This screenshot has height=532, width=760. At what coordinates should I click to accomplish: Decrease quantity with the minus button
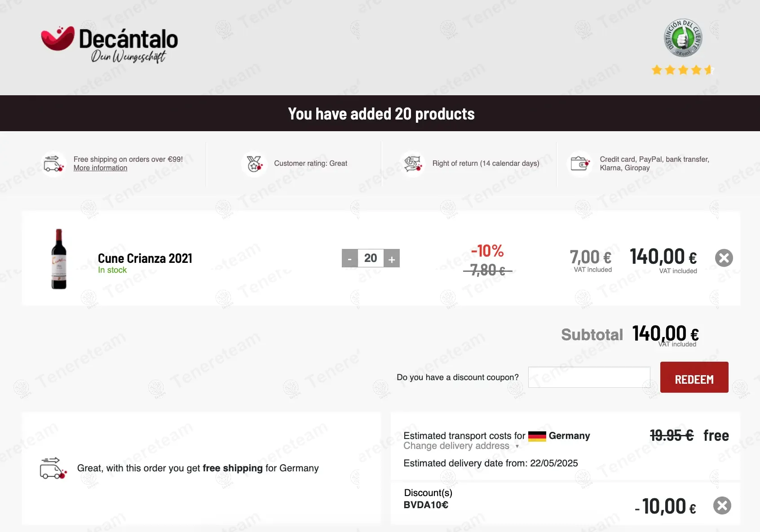(349, 258)
